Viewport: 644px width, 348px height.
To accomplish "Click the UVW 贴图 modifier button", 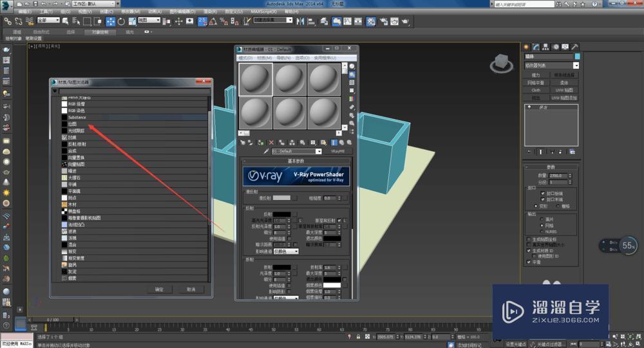I will click(564, 90).
